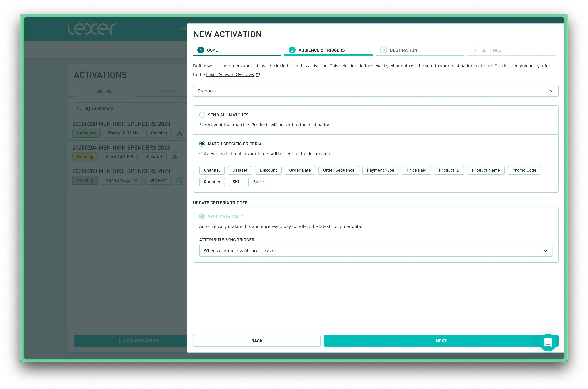Image resolution: width=588 pixels, height=389 pixels.
Task: Open the Lexer Activate Overview link
Action: pos(230,74)
